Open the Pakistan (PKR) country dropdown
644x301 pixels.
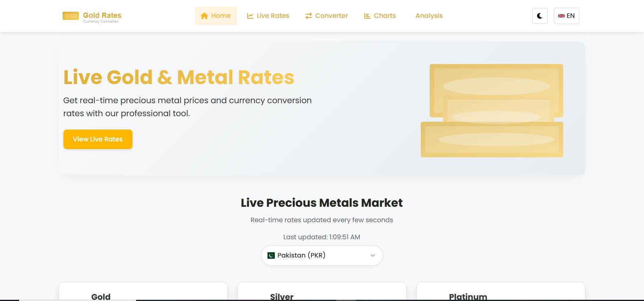[x=321, y=256]
